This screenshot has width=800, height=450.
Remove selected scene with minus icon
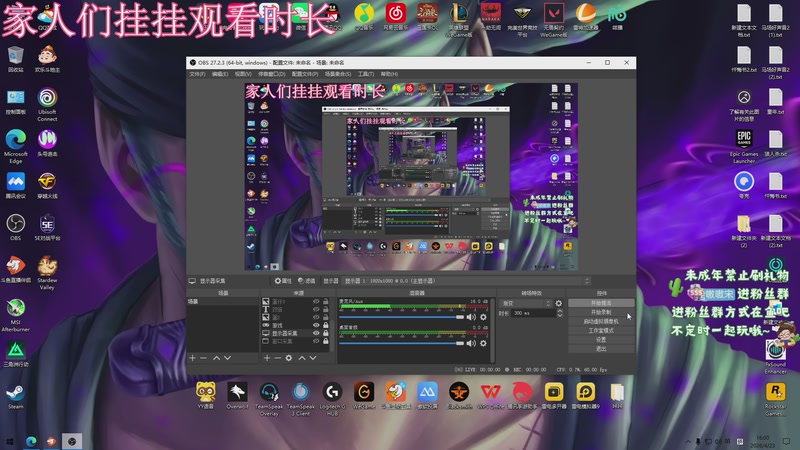click(204, 358)
